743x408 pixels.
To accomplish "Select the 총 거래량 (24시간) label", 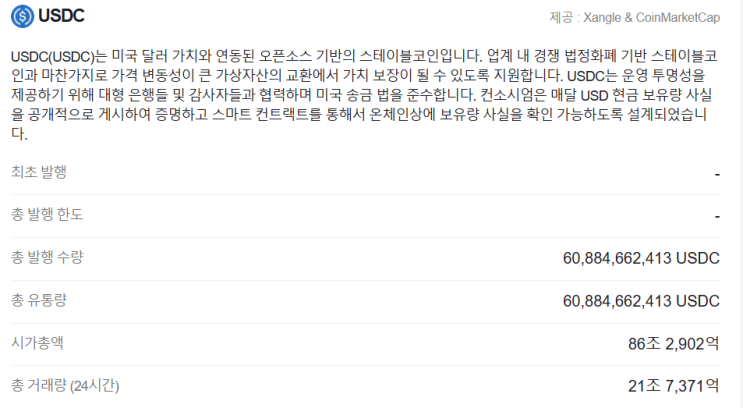I will tap(65, 385).
